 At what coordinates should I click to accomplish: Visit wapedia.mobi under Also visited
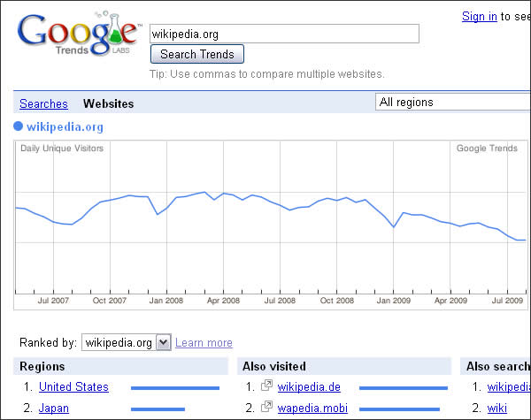312,409
